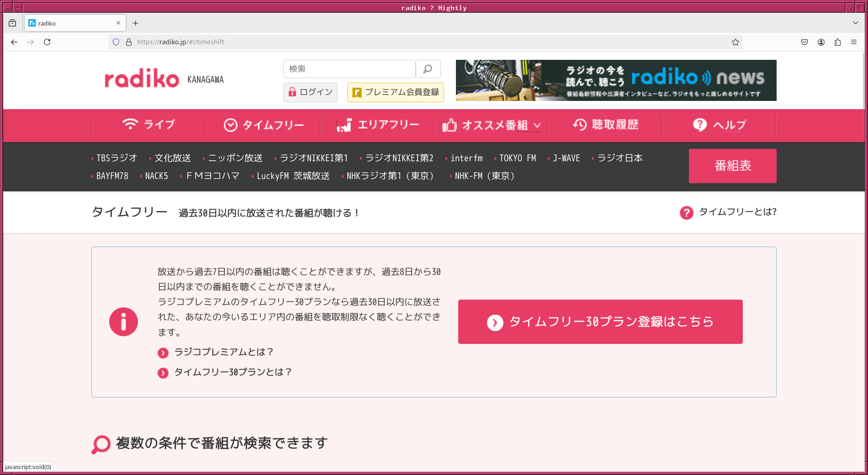Click the radiko logo
The height and width of the screenshot is (475, 868).
(142, 79)
